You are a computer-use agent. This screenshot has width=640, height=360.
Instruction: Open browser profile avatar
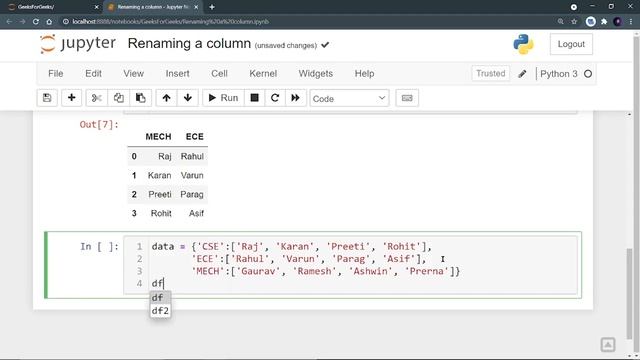click(x=618, y=22)
